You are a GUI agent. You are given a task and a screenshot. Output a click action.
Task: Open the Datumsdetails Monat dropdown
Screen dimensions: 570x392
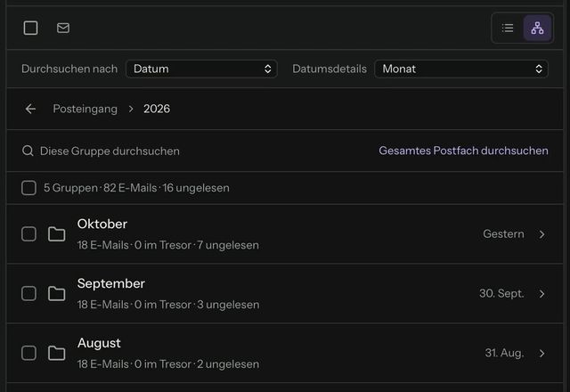[461, 69]
